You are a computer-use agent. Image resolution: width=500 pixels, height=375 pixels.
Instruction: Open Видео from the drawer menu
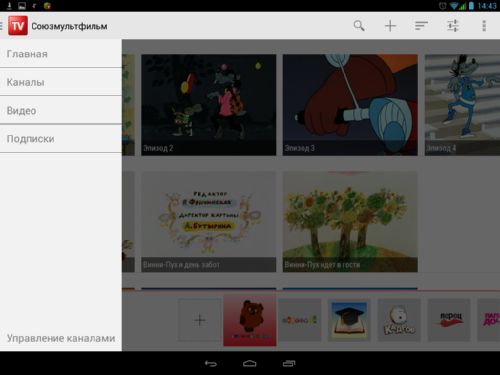pos(61,110)
